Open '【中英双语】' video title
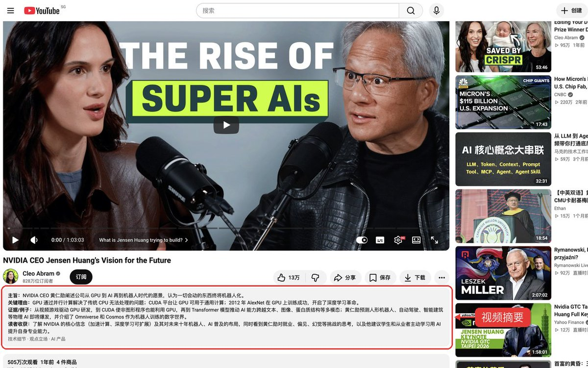This screenshot has width=588, height=368. pos(570,196)
